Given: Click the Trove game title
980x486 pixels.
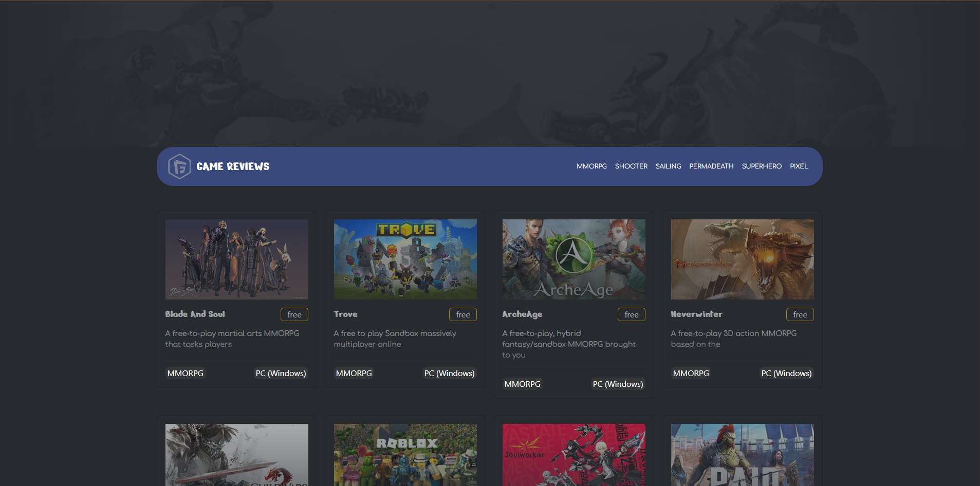Looking at the screenshot, I should click(346, 314).
